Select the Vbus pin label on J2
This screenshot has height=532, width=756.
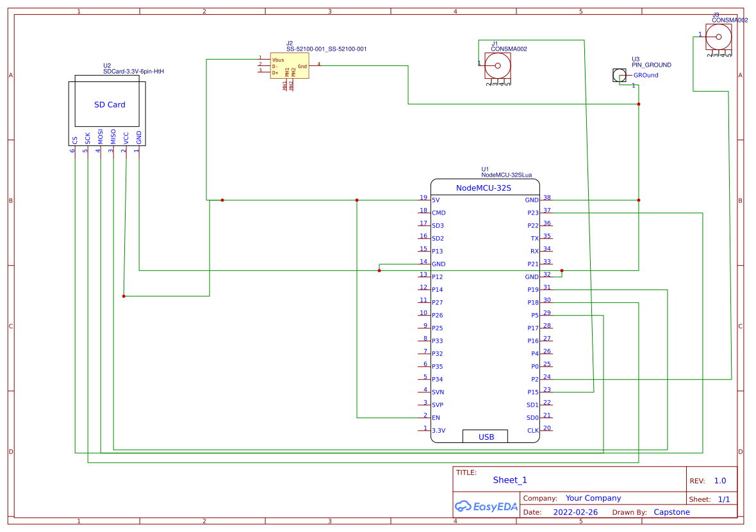click(x=277, y=59)
